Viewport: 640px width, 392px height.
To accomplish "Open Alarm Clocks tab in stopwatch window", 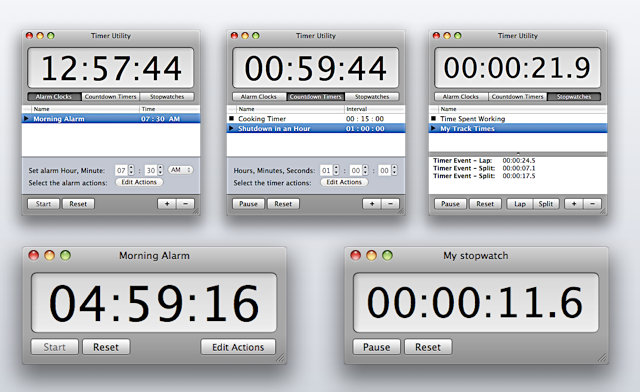I will pyautogui.click(x=461, y=97).
